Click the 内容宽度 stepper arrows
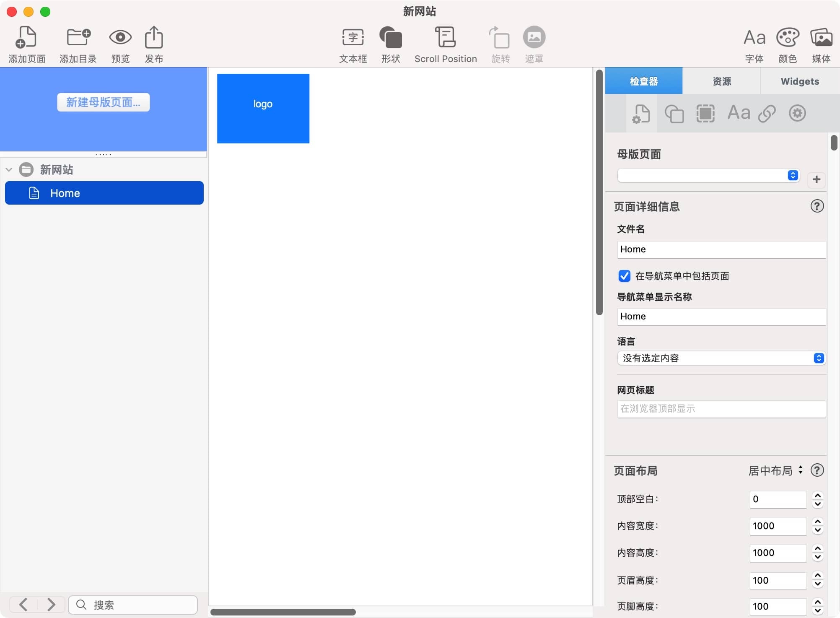 pyautogui.click(x=817, y=526)
